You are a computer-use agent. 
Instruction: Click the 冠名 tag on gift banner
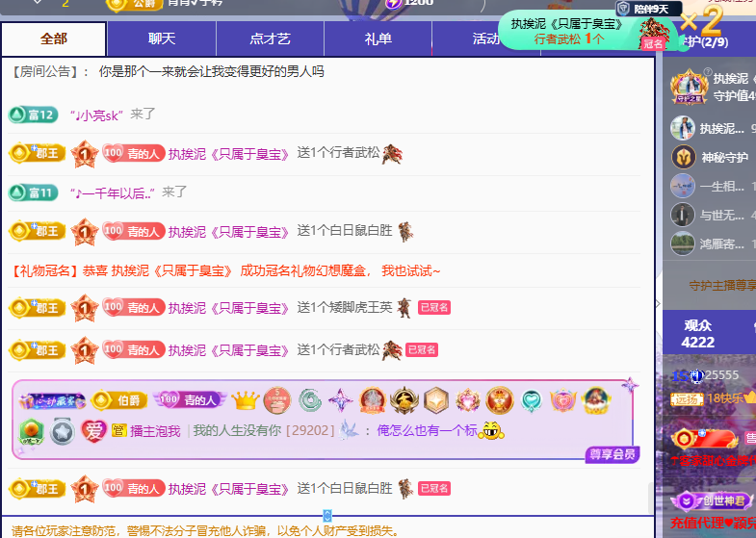(x=653, y=44)
